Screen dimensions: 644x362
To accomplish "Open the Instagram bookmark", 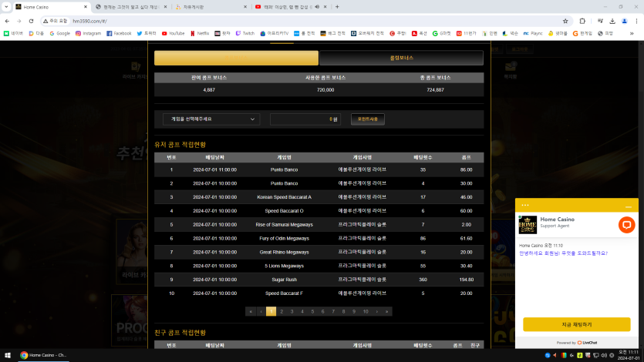I will click(x=88, y=33).
